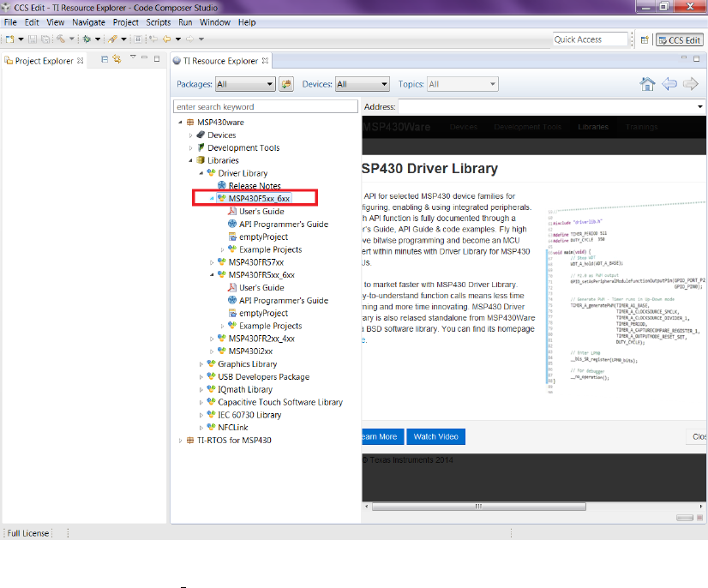Viewport: 708px width, 588px height.
Task: Select the MSP430i2xx tree item
Action: 250,351
